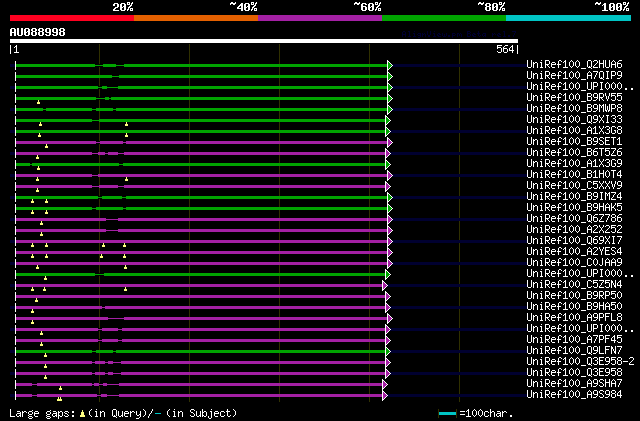Open the UniRef100_B9HA50 hit label

574,307
